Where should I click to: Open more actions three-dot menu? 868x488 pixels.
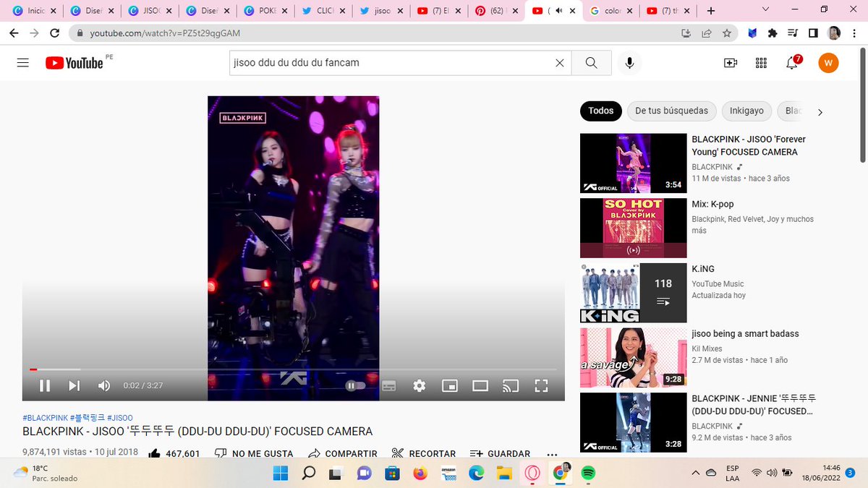pos(552,454)
